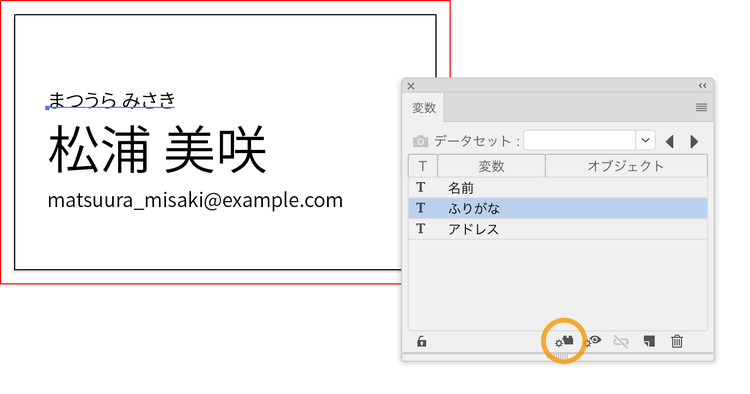The height and width of the screenshot is (394, 750).
Task: Sort by the T type column header
Action: [x=423, y=166]
